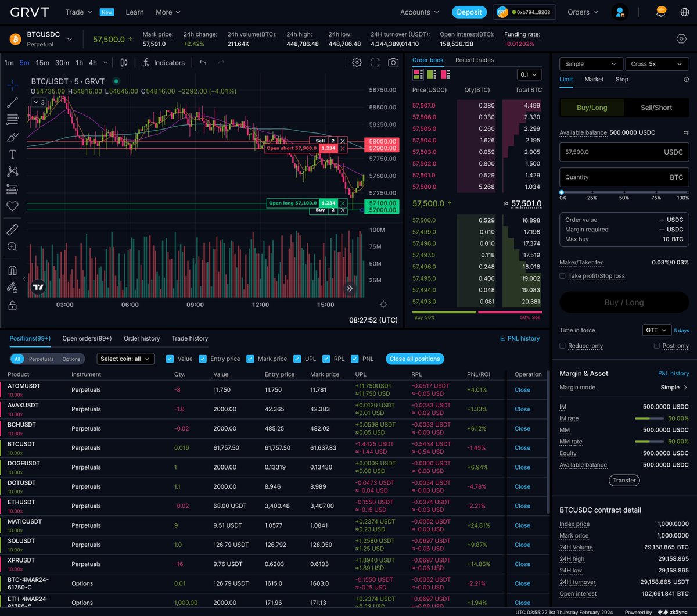The image size is (697, 616).
Task: Click the Transfer button
Action: (624, 481)
